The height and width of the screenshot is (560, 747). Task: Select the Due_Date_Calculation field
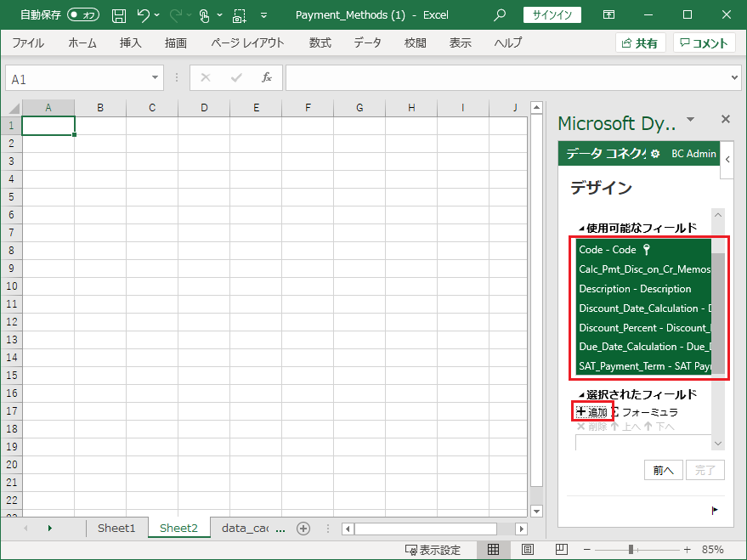click(x=643, y=347)
